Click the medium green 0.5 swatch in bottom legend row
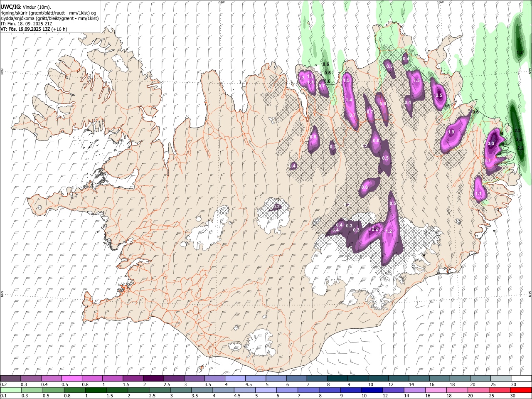532x399 pixels. 53,390
